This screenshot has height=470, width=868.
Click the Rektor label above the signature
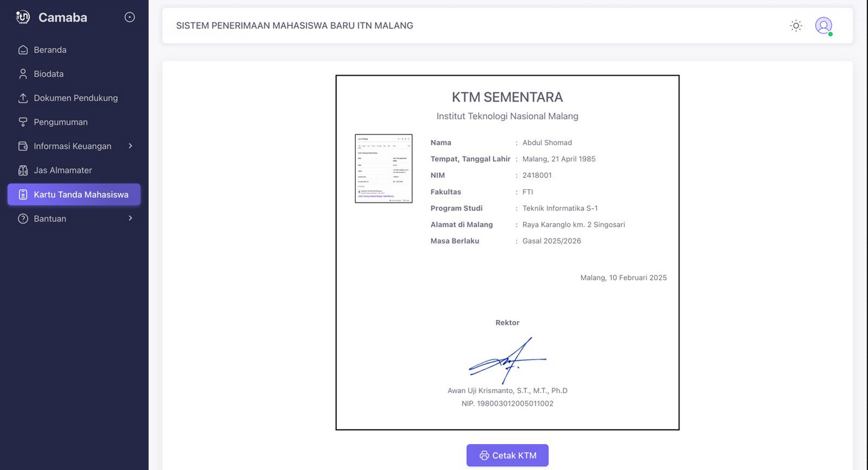click(507, 323)
